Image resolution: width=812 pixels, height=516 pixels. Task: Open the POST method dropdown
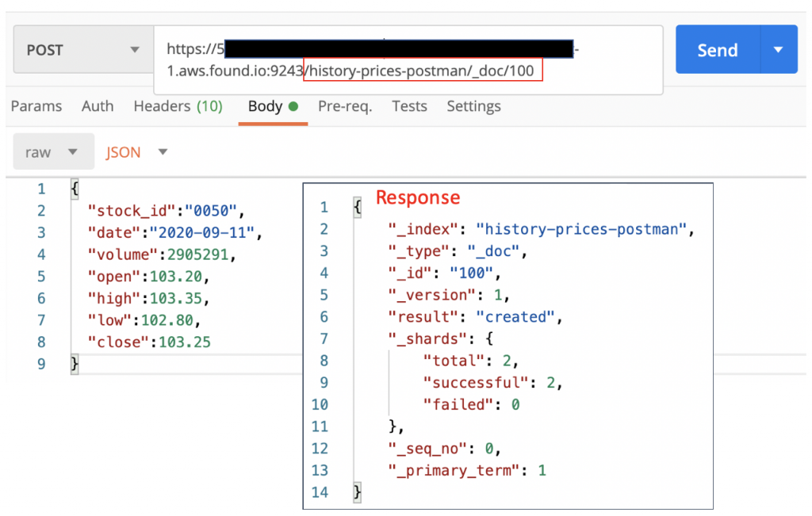click(82, 50)
